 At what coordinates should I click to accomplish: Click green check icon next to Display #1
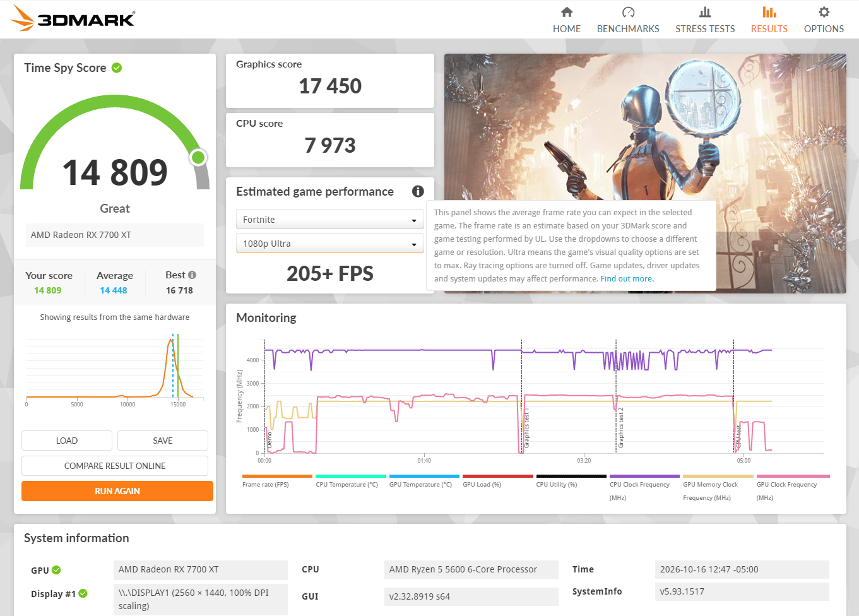(83, 593)
